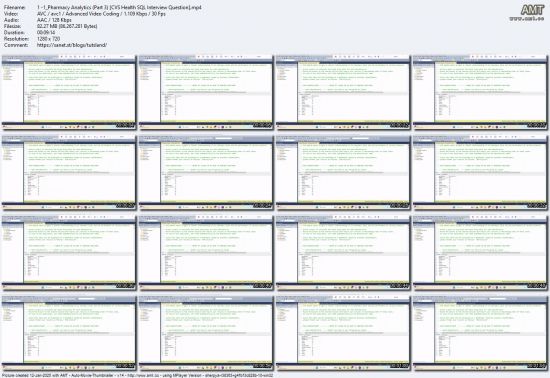Pick the third thumbnail in the bottom row
This screenshot has width=550, height=378.
tap(343, 333)
